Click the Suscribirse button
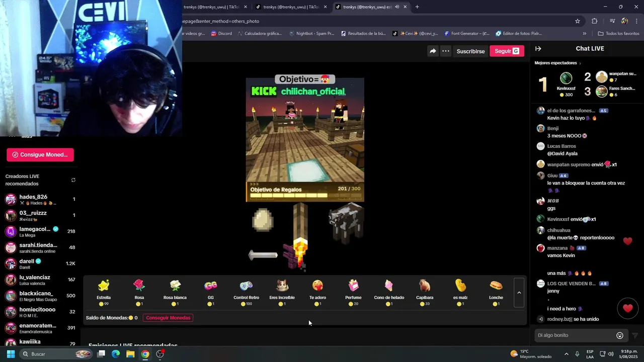Screen dimensions: 644x362 (470, 51)
